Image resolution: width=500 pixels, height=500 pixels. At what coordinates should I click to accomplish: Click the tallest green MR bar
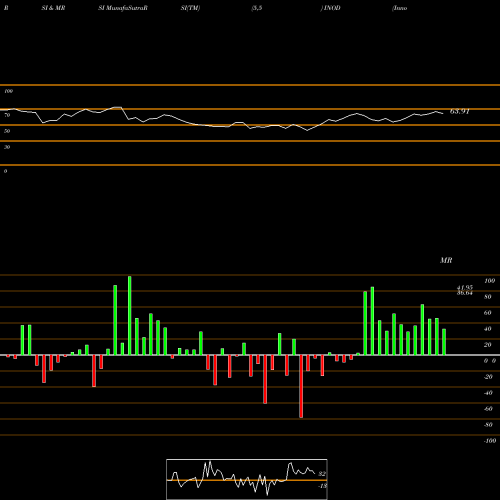[130, 315]
